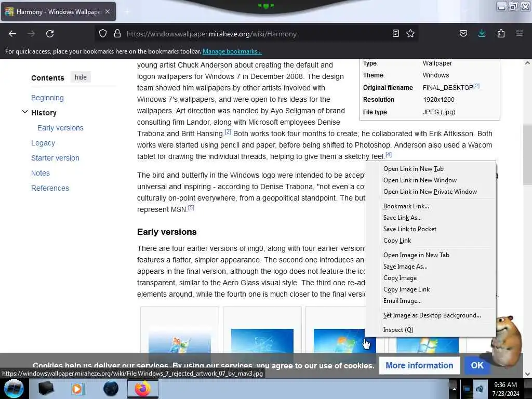Click scrollbar down arrow
Viewport: 532px width, 399px height.
pyautogui.click(x=527, y=374)
